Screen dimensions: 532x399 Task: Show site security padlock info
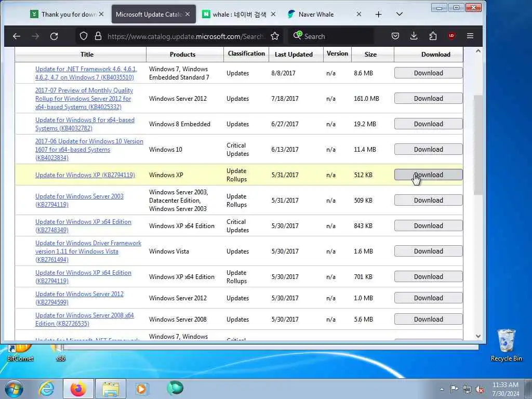pyautogui.click(x=98, y=36)
